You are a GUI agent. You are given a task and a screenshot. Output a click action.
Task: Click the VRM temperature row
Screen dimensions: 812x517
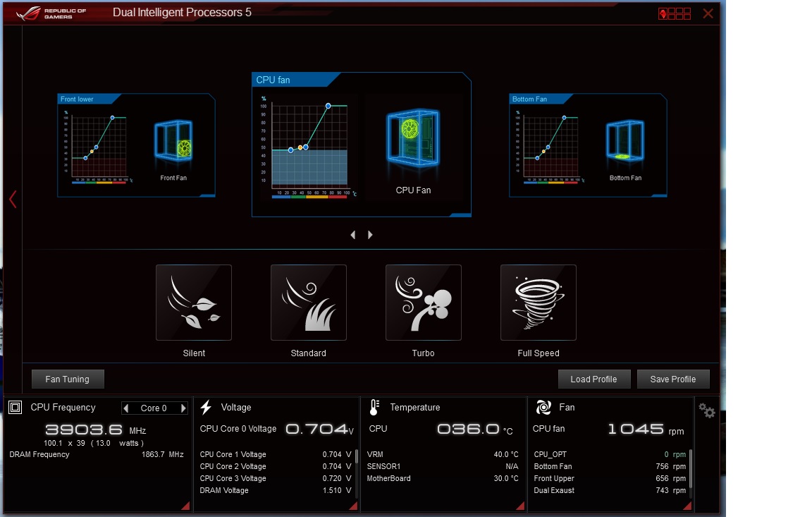[x=443, y=454]
